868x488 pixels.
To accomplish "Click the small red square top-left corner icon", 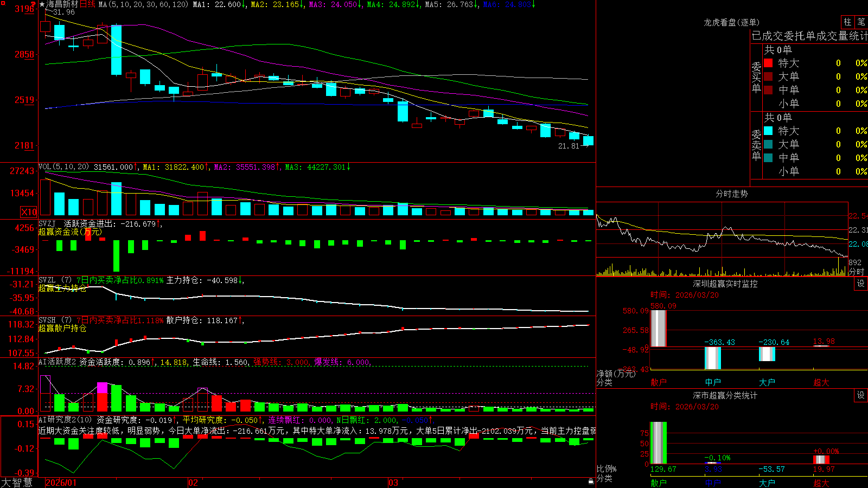I will [2, 2].
